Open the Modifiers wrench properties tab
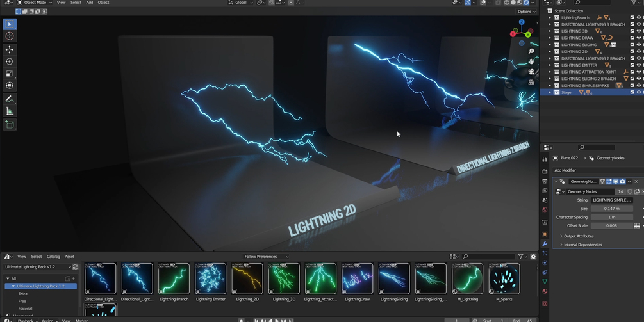This screenshot has width=644, height=322. point(545,244)
